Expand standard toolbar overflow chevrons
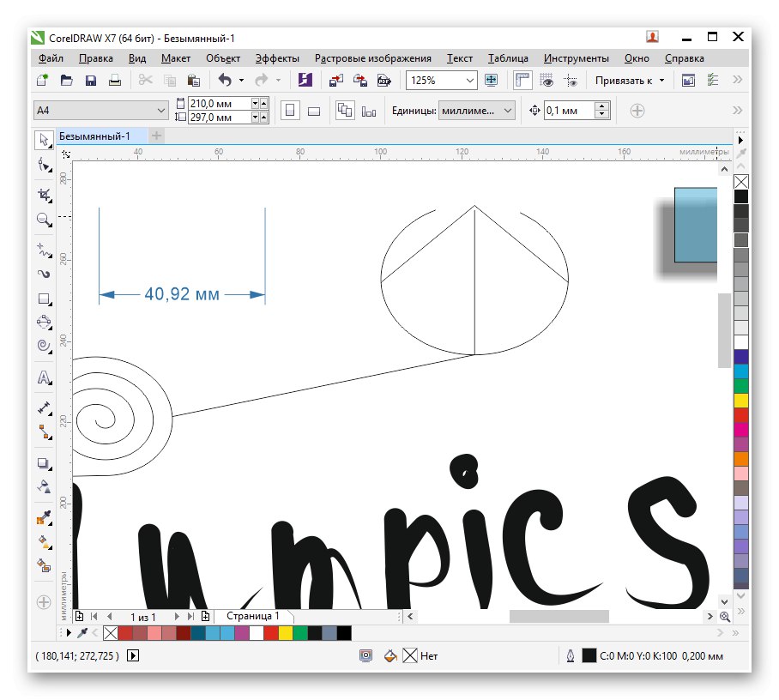 pyautogui.click(x=737, y=80)
